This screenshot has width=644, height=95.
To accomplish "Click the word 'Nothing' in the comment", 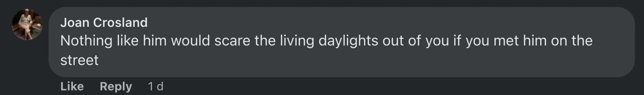I will click(86, 41).
